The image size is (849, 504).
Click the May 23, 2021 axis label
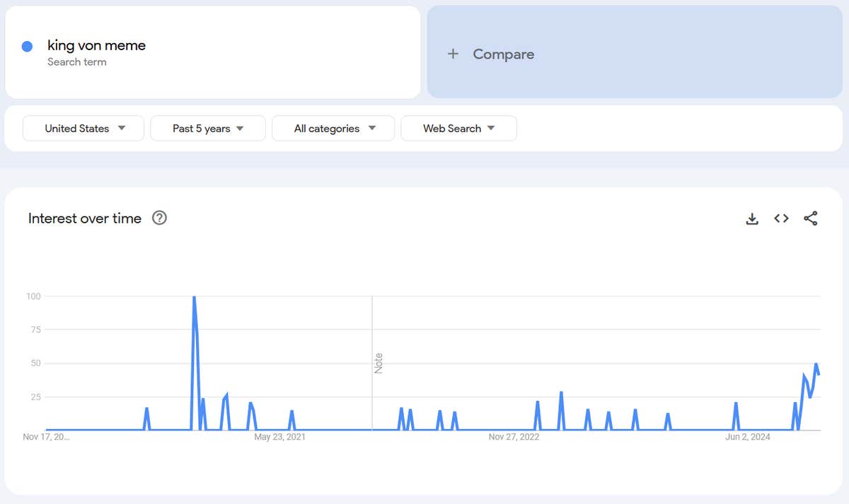click(279, 437)
